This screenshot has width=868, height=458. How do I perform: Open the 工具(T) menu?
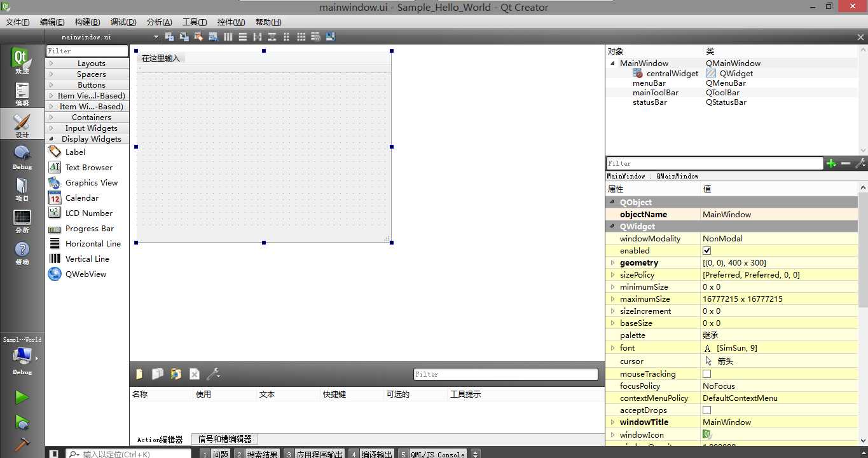tap(195, 22)
